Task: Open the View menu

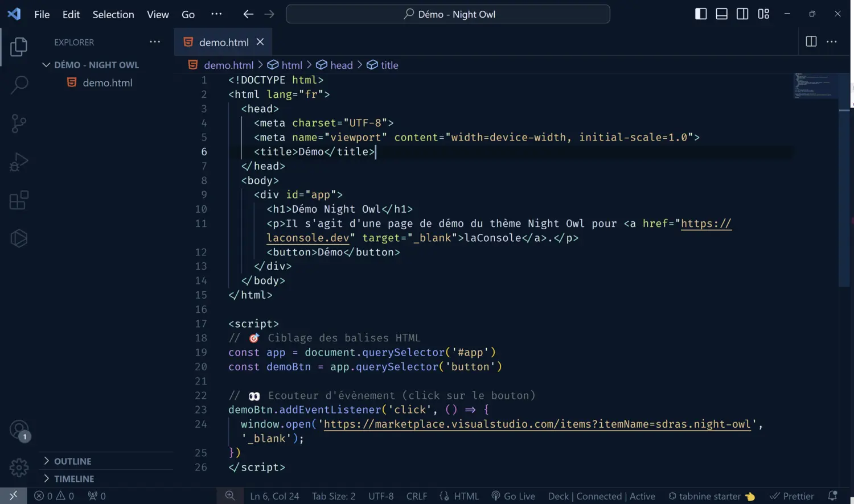Action: (x=158, y=14)
